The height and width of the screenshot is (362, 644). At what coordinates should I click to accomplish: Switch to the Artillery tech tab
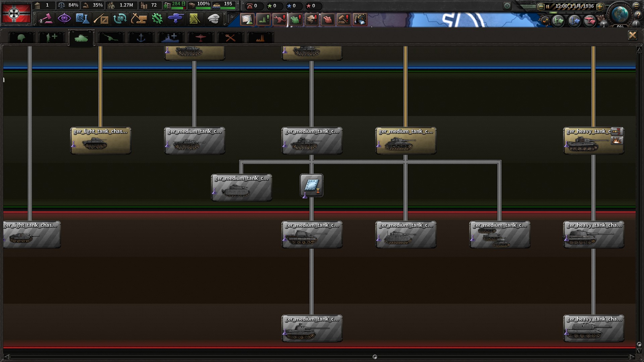111,38
